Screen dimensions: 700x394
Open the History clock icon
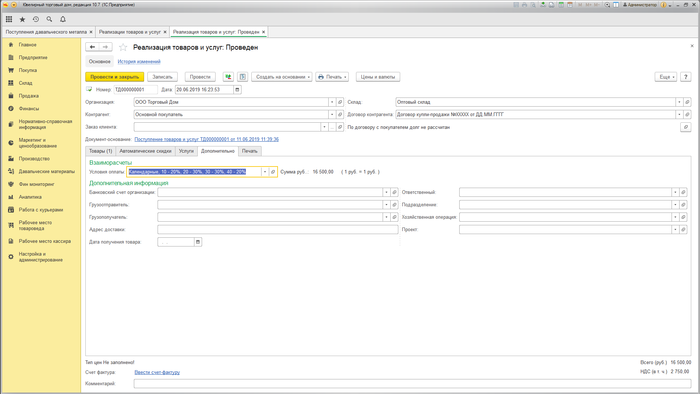(x=36, y=19)
